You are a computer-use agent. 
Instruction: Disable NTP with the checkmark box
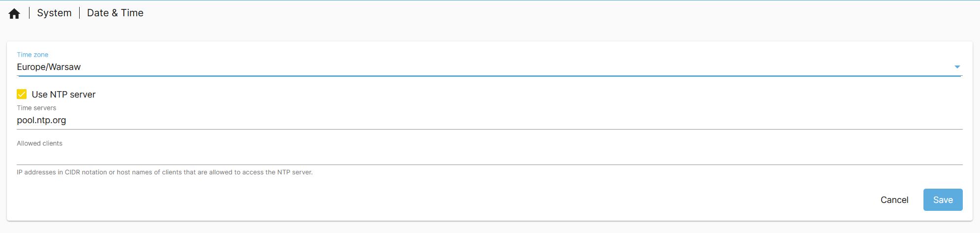click(22, 94)
